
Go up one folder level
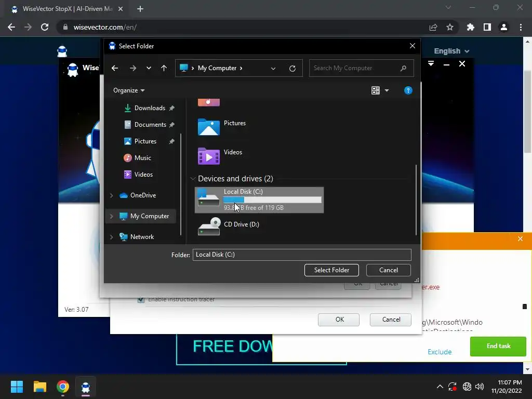(164, 68)
